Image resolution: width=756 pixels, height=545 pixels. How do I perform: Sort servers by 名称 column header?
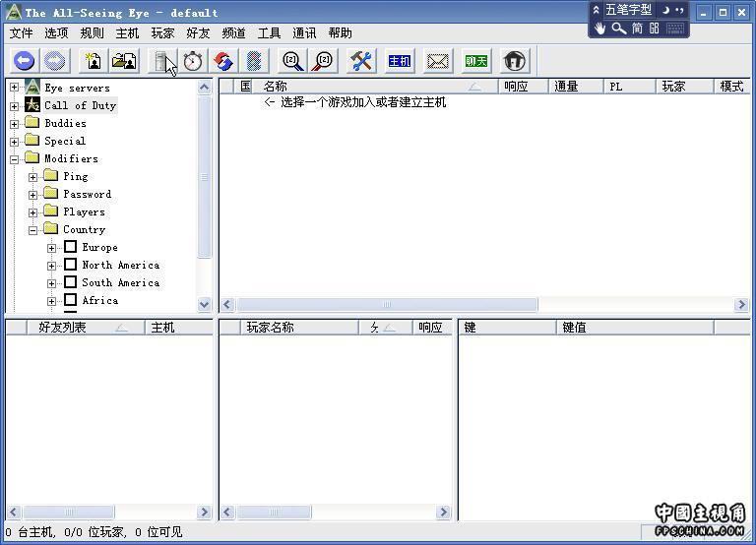click(x=374, y=87)
